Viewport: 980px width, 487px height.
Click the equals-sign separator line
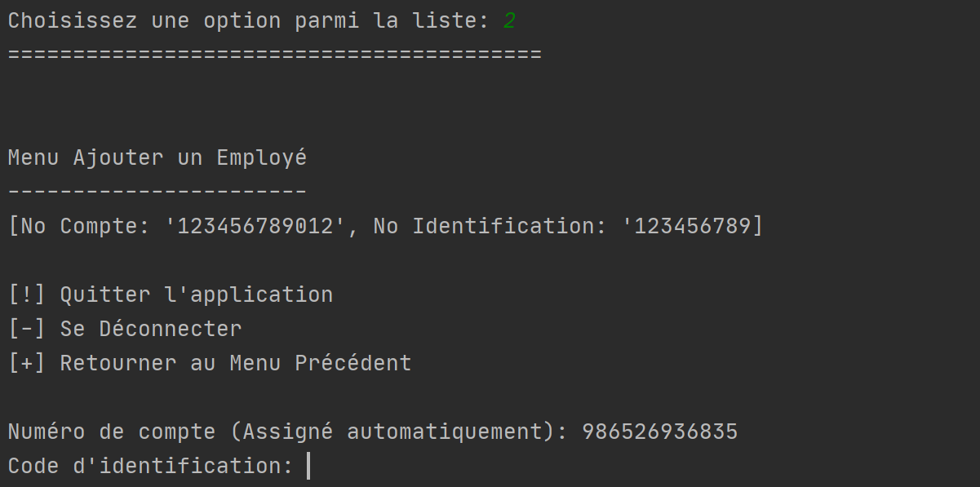point(275,55)
